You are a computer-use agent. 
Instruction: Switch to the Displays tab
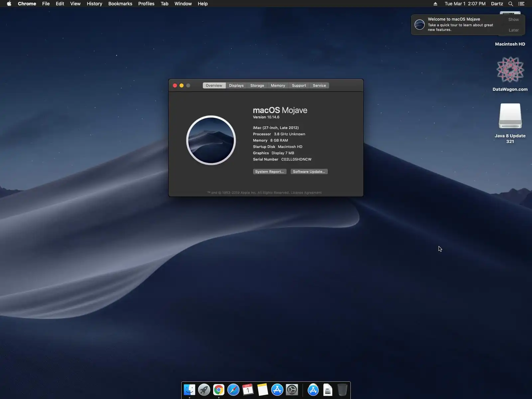pos(236,85)
